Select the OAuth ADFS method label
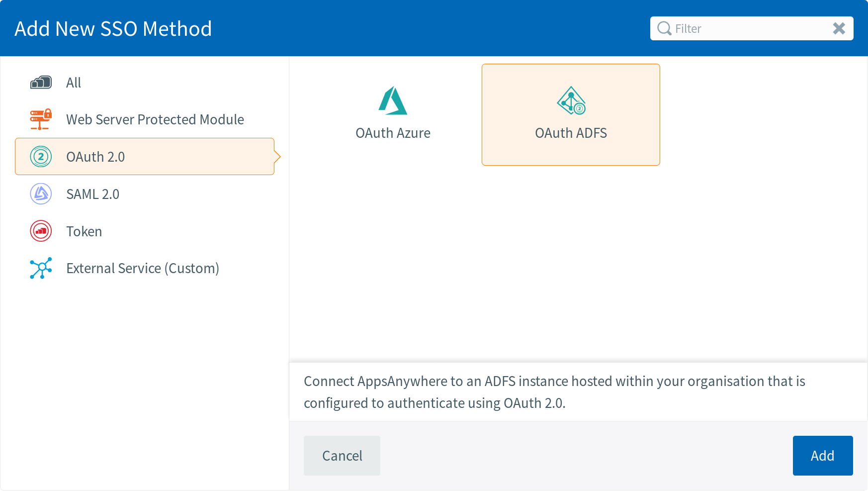Viewport: 868px width, 491px height. 571,133
